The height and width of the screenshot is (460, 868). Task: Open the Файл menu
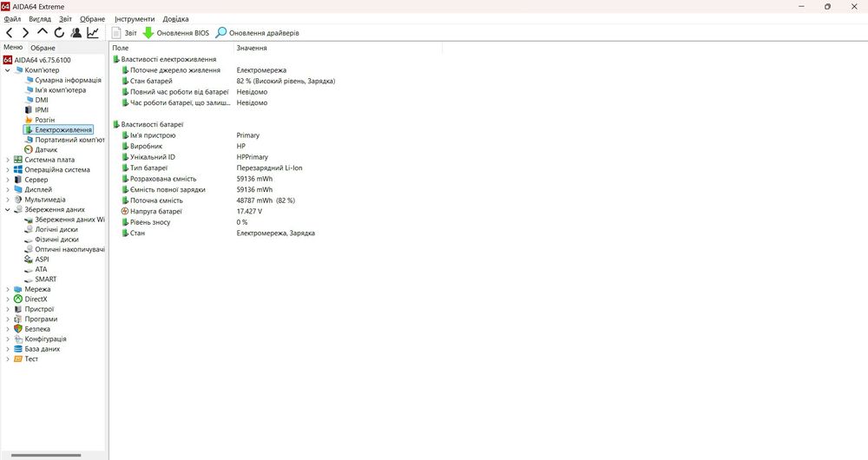click(12, 19)
